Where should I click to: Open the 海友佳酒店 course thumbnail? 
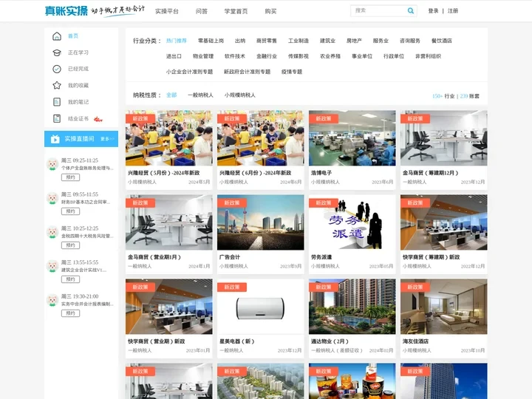point(444,307)
